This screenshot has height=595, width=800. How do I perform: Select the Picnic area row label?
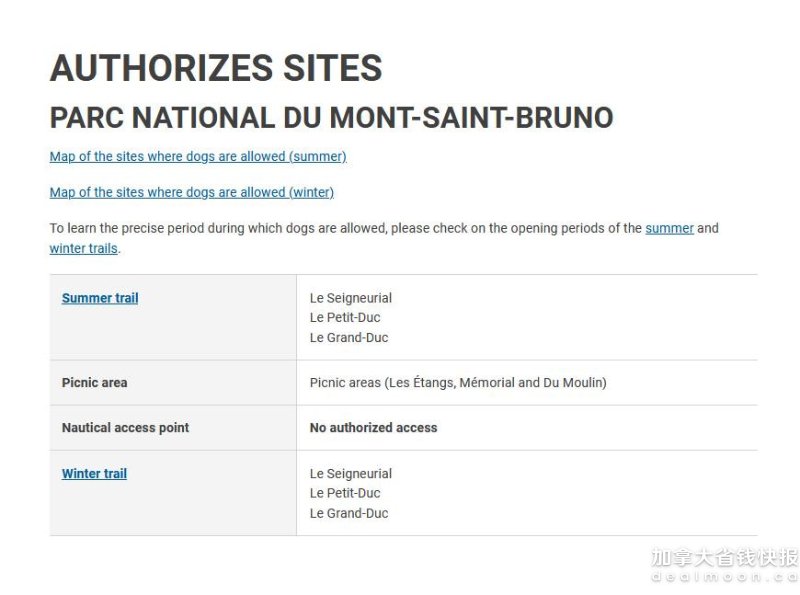(94, 383)
